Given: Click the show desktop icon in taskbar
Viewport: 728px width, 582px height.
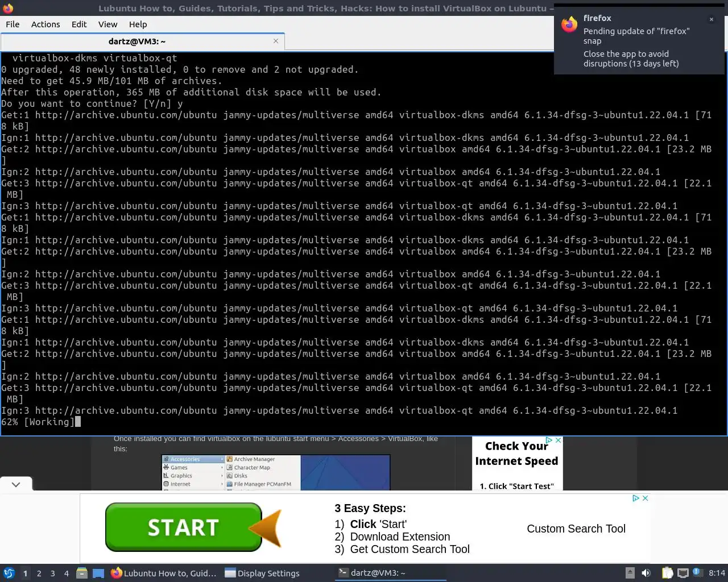Looking at the screenshot, I should (98, 573).
